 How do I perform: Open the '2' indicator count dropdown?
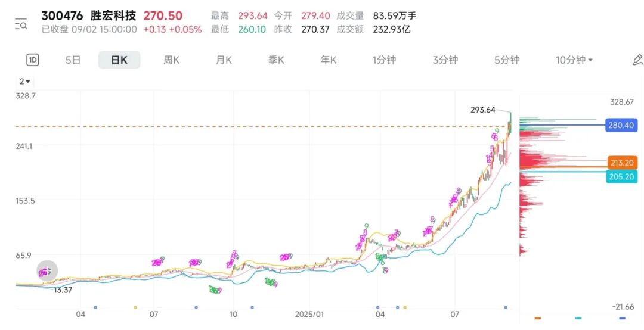pyautogui.click(x=25, y=82)
